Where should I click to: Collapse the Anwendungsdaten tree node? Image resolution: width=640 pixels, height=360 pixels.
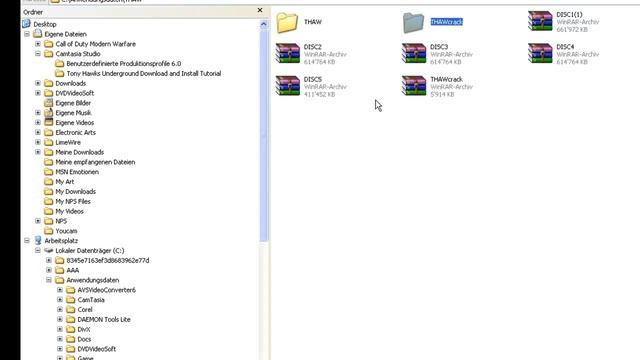pyautogui.click(x=49, y=280)
